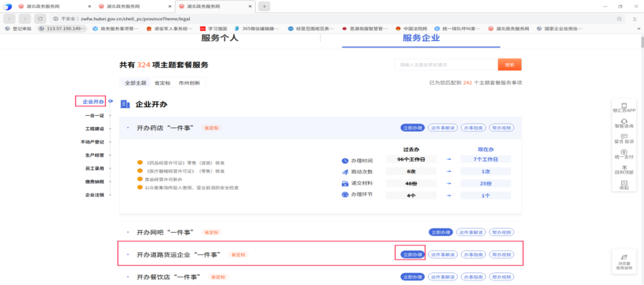Expand the 开办餐饮店 "一件事" row
Viewport: 644px width, 285px height.
pyautogui.click(x=320, y=277)
